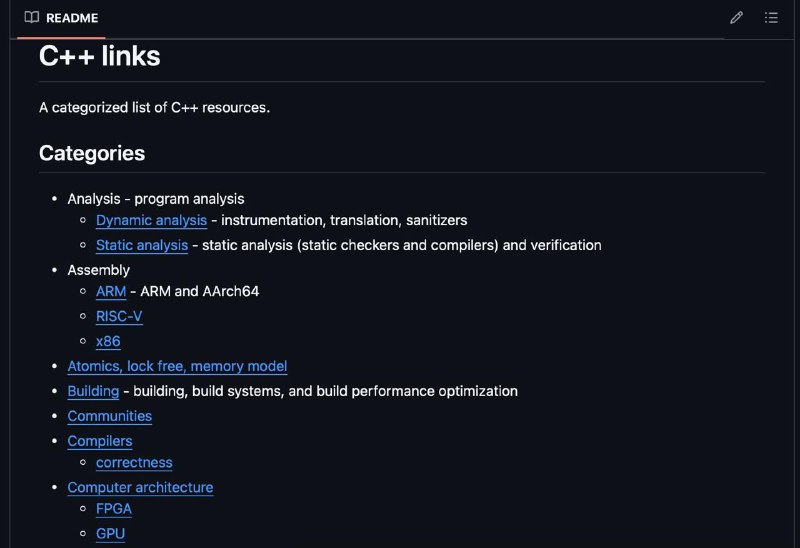Open the correctness sub-link
800x548 pixels.
tap(134, 463)
